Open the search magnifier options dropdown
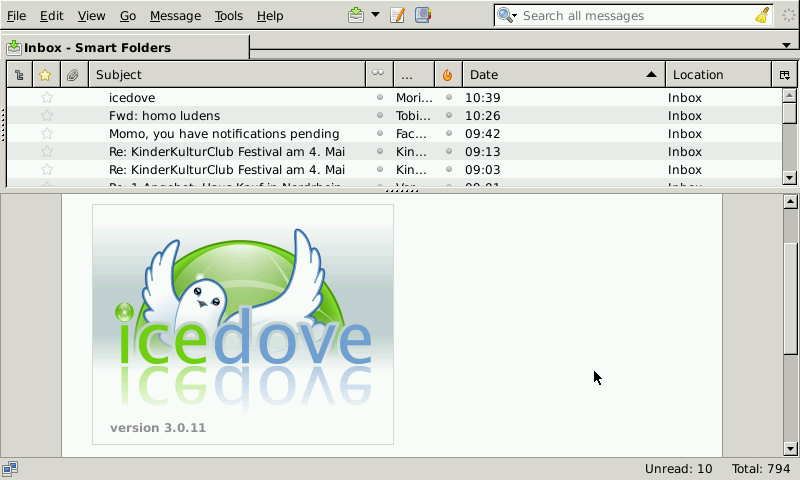The image size is (800, 480). (507, 15)
